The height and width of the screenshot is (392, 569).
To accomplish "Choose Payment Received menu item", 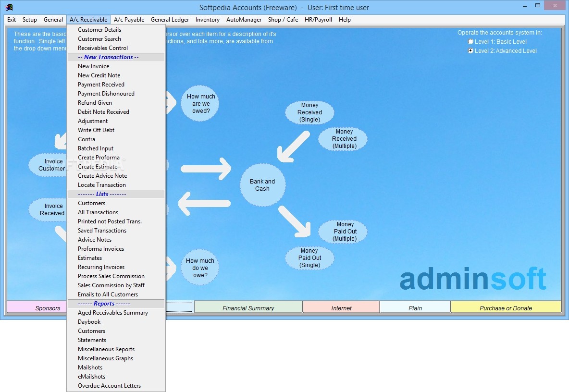I will (116, 85).
